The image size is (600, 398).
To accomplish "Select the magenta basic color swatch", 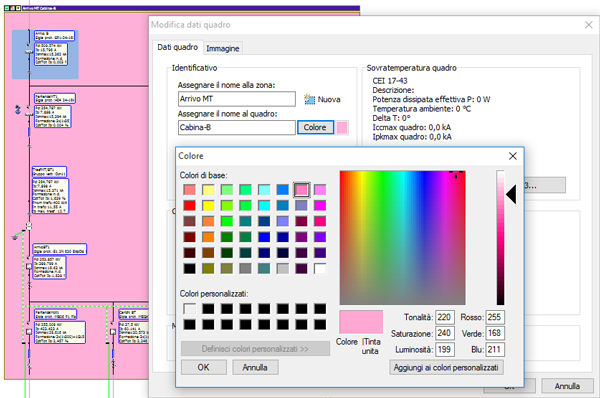I will pos(320,206).
